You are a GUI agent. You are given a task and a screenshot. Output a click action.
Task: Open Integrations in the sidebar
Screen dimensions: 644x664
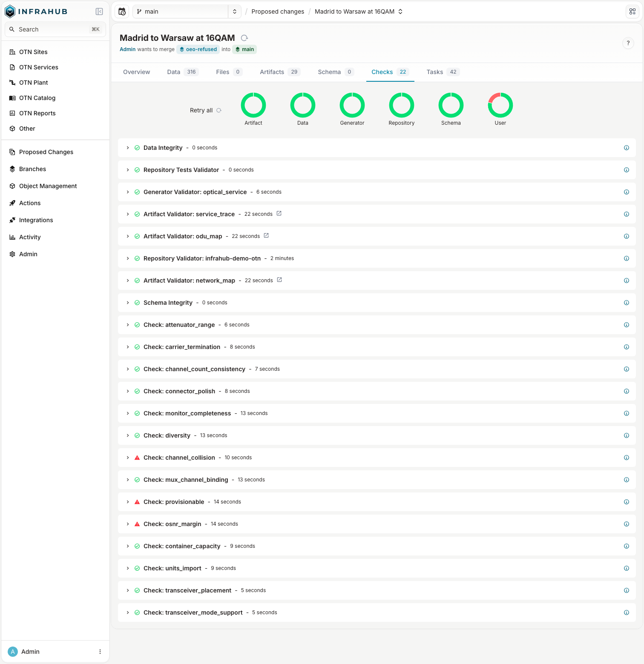[36, 220]
